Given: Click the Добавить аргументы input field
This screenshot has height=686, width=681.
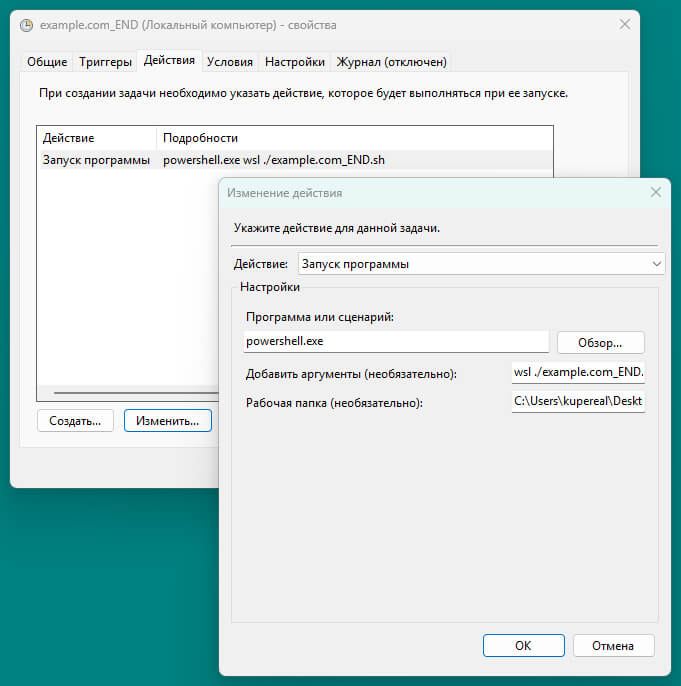Looking at the screenshot, I should coord(578,373).
